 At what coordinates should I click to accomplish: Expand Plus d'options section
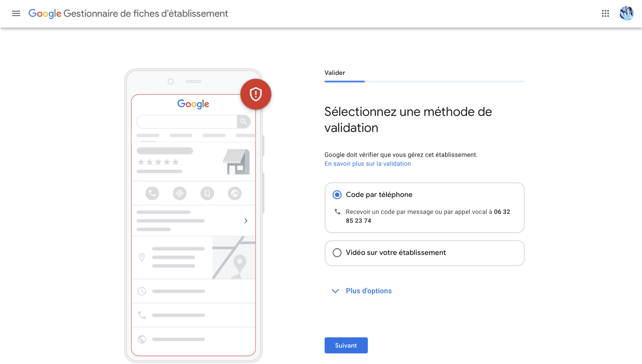[x=362, y=291]
